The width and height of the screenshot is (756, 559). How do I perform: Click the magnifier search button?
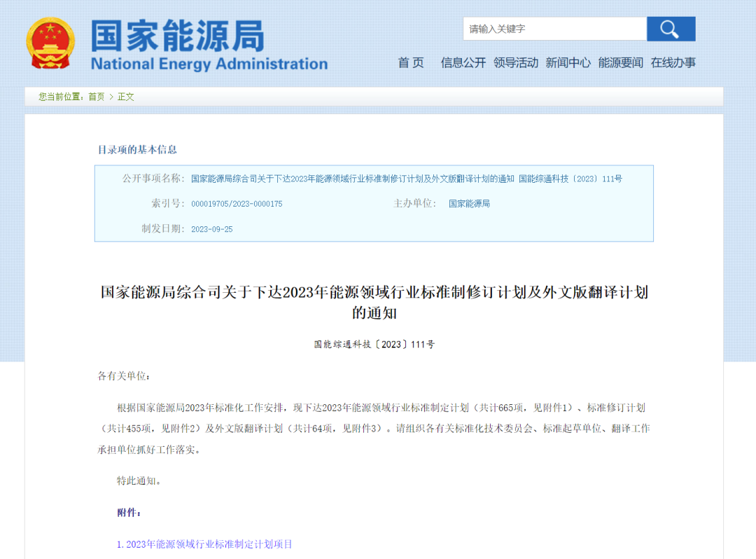coord(671,29)
